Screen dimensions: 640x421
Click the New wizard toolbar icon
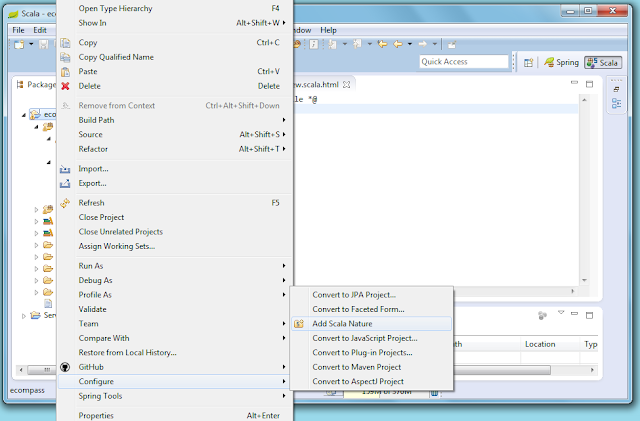19,44
